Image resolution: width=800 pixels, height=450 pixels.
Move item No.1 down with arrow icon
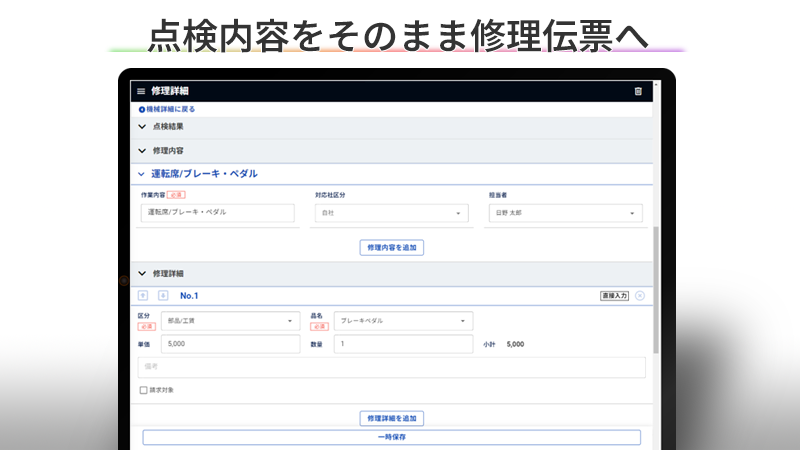163,296
